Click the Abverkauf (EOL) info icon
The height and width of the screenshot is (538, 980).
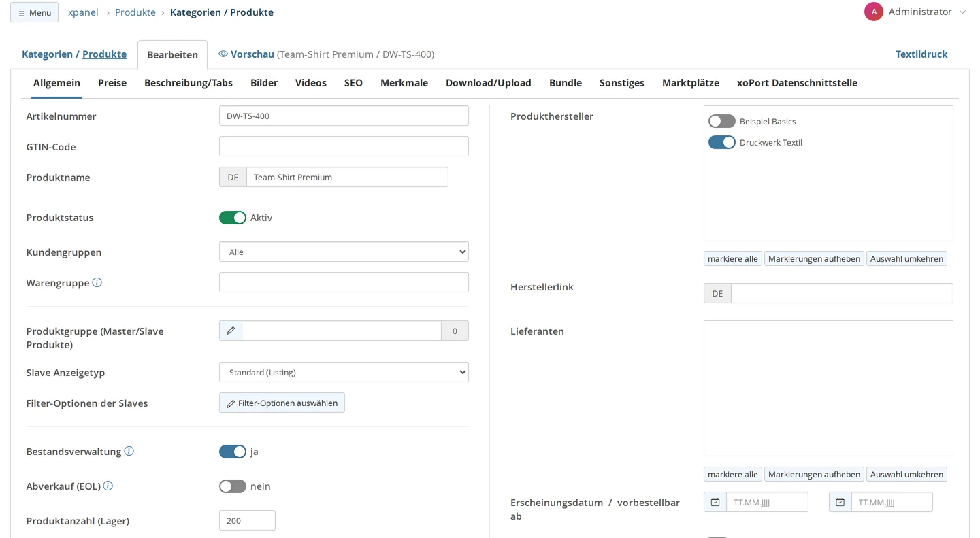[x=108, y=486]
